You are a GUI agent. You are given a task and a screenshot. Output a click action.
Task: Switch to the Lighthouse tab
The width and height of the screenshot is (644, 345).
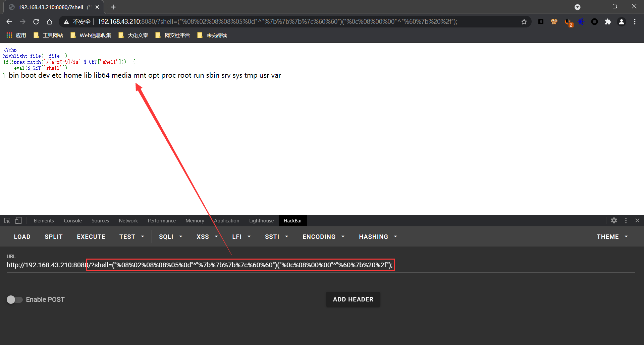tap(261, 220)
